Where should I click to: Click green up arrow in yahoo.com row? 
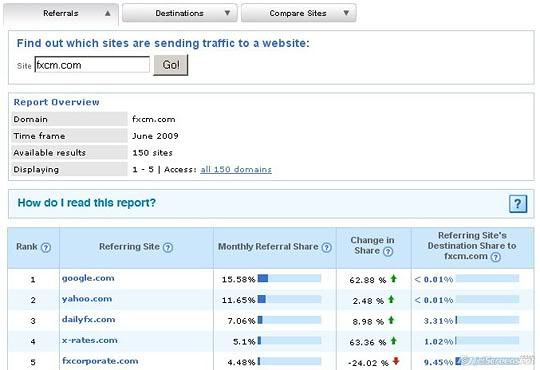tap(391, 299)
